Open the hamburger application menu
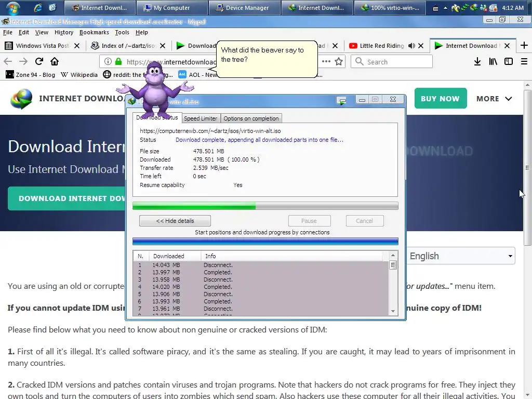This screenshot has height=399, width=532. (x=524, y=61)
